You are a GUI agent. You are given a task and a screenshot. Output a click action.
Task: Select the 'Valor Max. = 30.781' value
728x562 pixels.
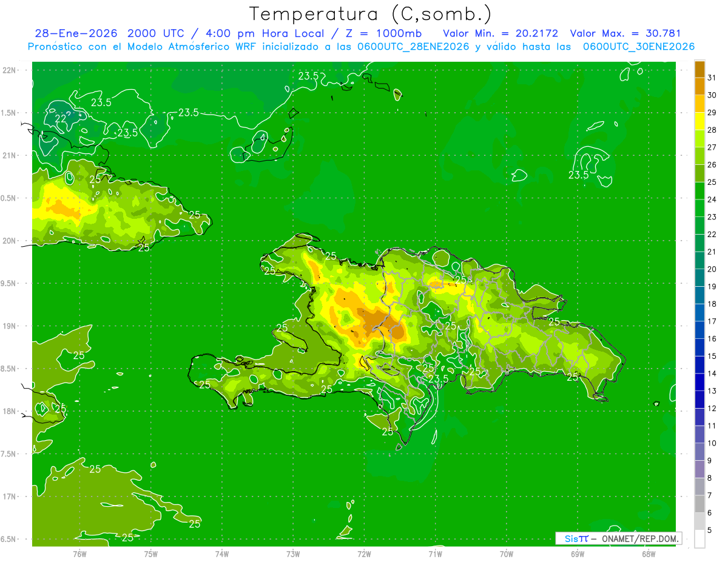point(625,33)
